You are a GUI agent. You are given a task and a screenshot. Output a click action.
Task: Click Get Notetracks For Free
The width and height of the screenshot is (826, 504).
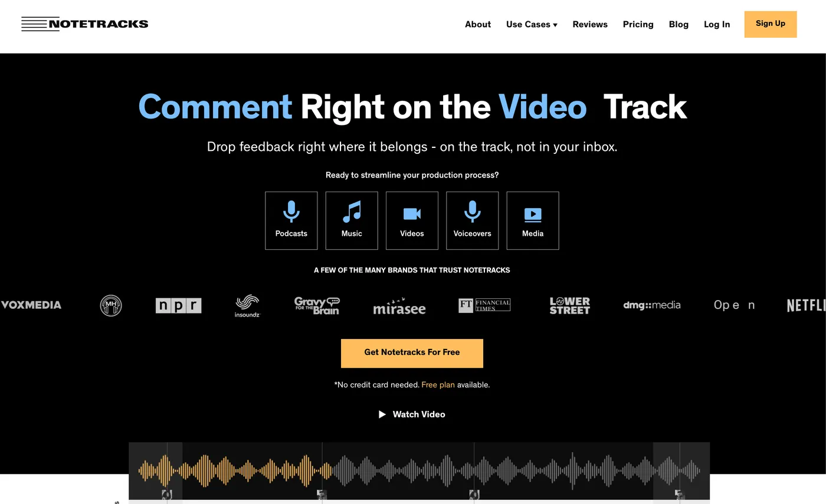(412, 353)
